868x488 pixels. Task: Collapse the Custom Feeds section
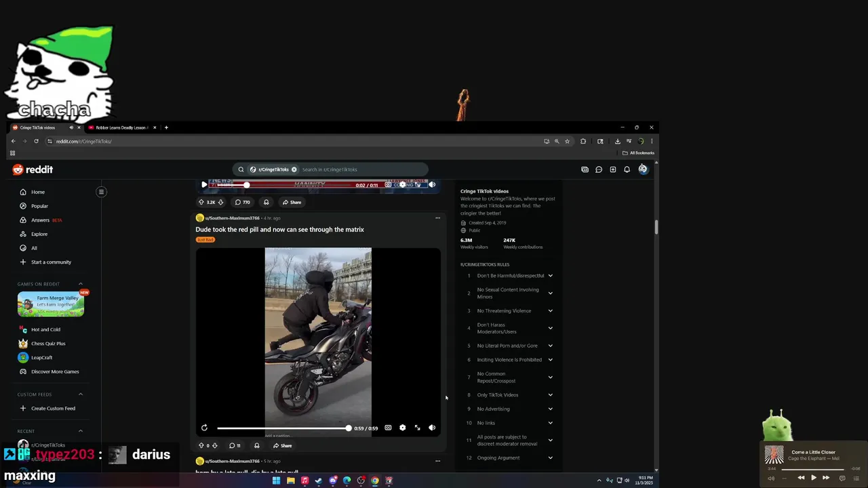[80, 394]
